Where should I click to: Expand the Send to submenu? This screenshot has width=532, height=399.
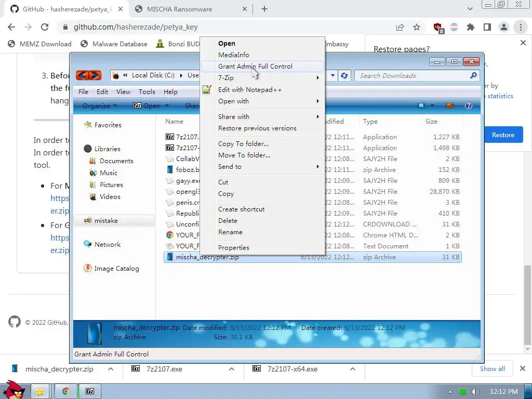click(262, 167)
